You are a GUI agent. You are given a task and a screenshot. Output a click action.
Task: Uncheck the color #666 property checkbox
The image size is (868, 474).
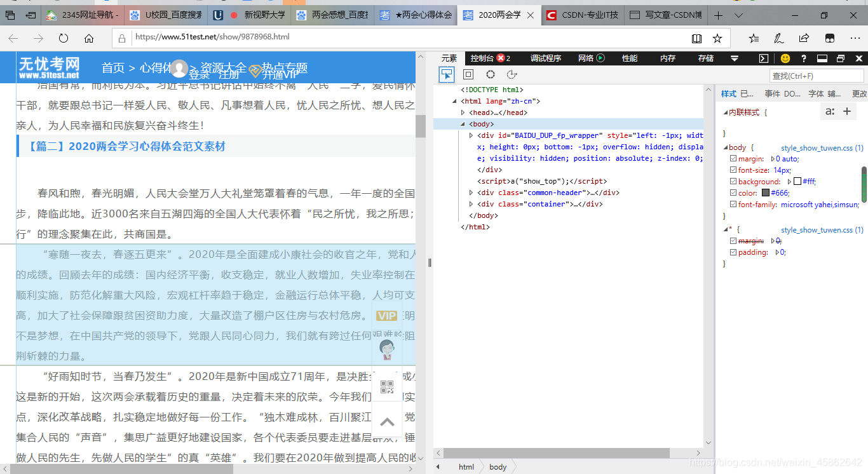[733, 193]
